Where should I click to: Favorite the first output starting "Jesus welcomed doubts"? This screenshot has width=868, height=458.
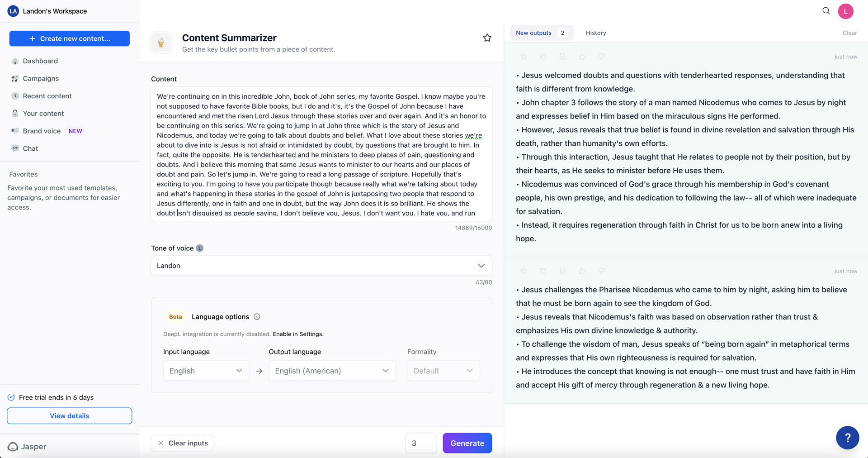coord(524,57)
